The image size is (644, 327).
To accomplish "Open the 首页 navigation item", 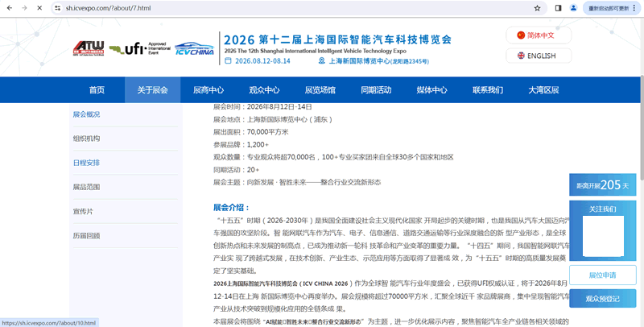I will coord(97,90).
